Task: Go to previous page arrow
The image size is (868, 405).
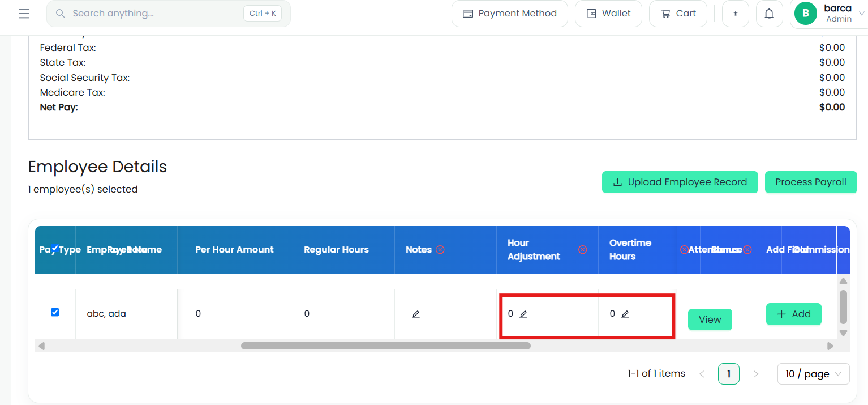Action: coord(702,374)
